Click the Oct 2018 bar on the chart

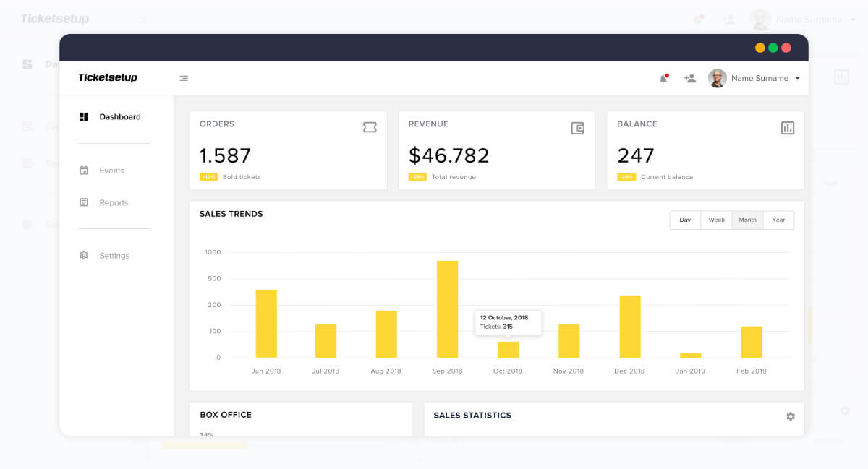click(x=507, y=350)
